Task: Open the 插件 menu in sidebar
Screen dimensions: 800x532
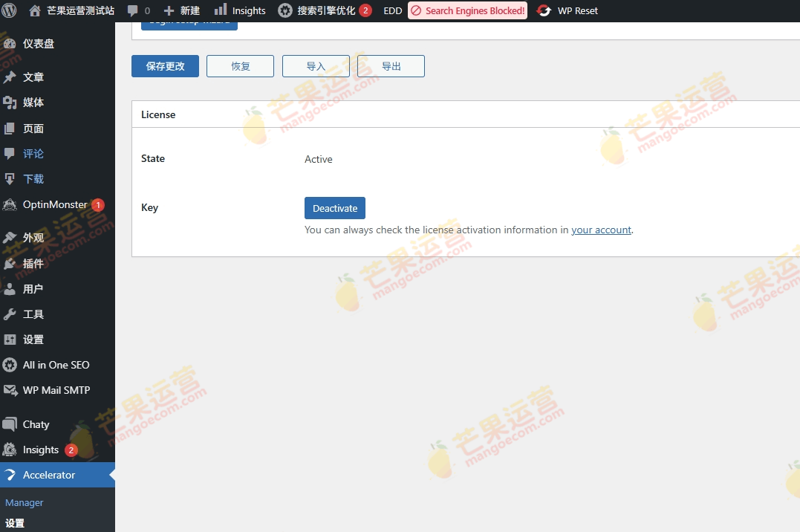Action: tap(33, 263)
